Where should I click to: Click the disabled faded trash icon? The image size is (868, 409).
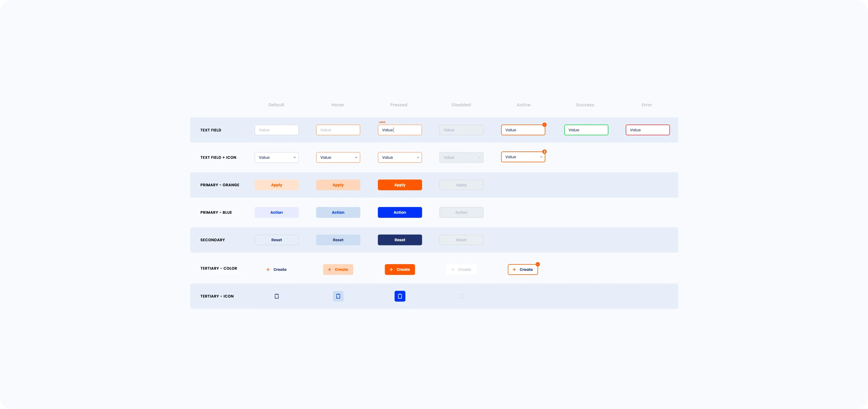461,296
